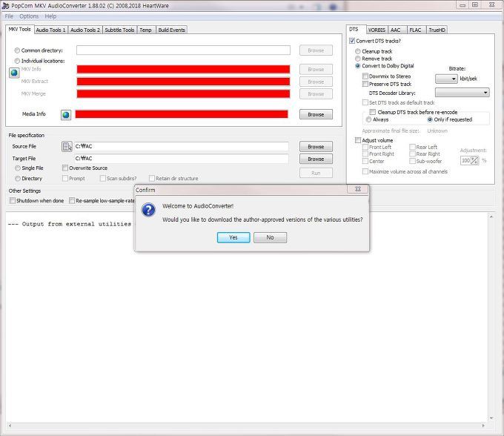Click the red MKV Extract path field
Screen dimensions: 504x436
point(183,82)
